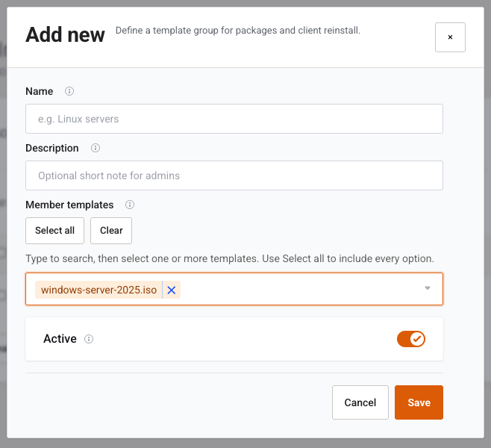Toggle the Active switch off
The width and height of the screenshot is (491, 448).
(x=411, y=339)
